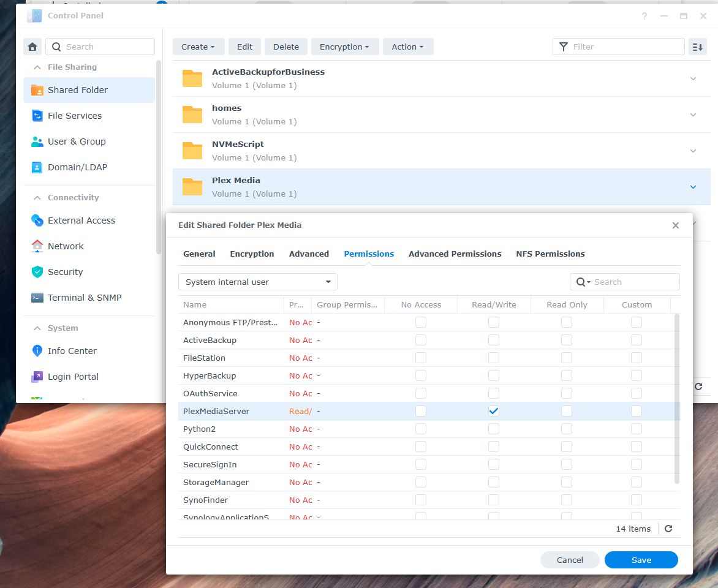Screen dimensions: 718x588
Task: Switch to the Encryption tab
Action: 252,254
